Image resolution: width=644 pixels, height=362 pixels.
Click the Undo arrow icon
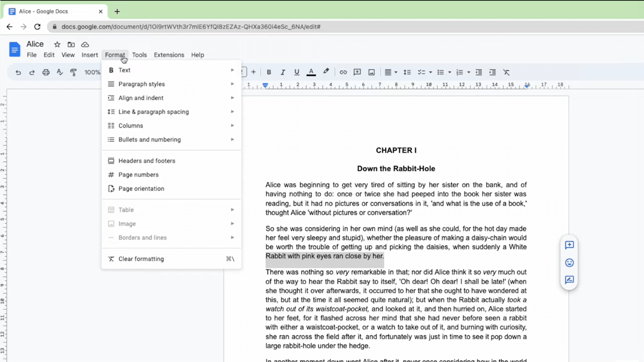coord(18,72)
